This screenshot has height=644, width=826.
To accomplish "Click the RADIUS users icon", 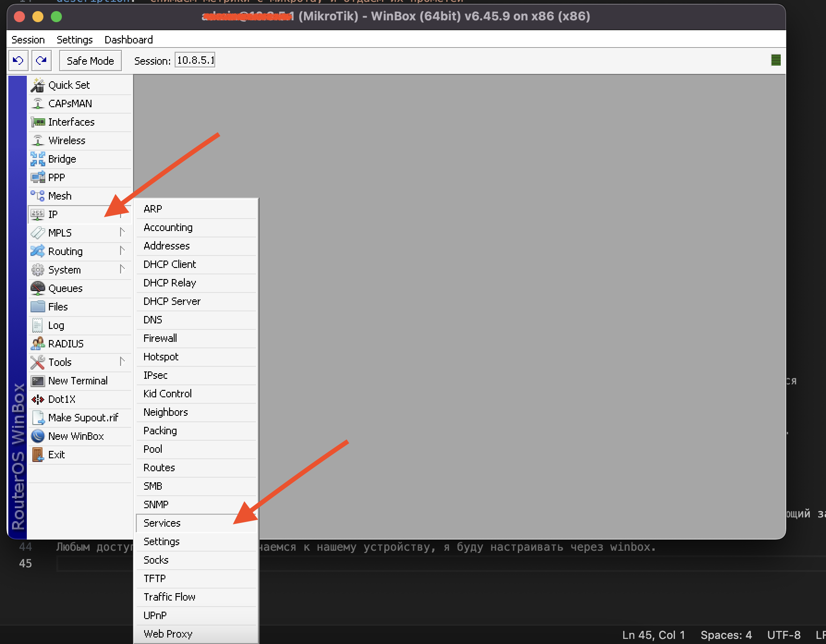I will [x=37, y=344].
